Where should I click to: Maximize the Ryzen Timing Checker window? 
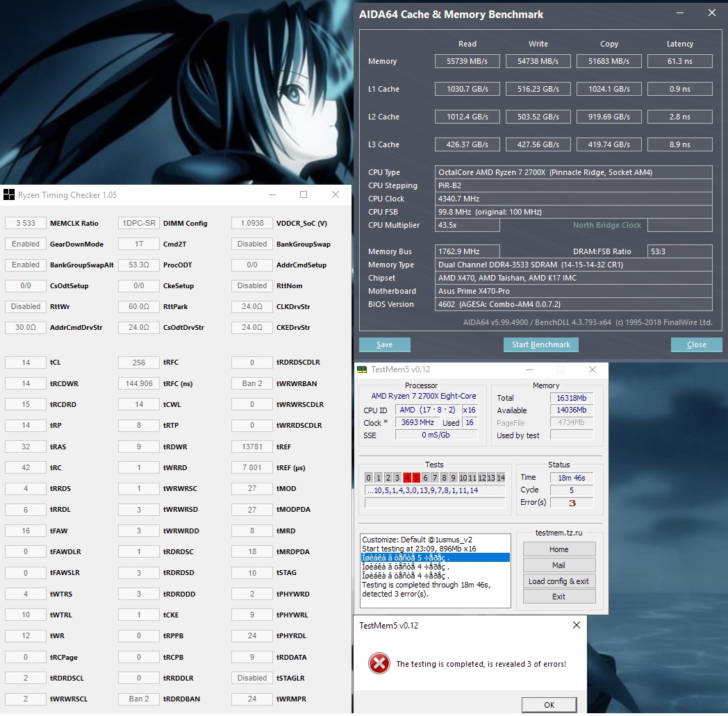(x=304, y=195)
